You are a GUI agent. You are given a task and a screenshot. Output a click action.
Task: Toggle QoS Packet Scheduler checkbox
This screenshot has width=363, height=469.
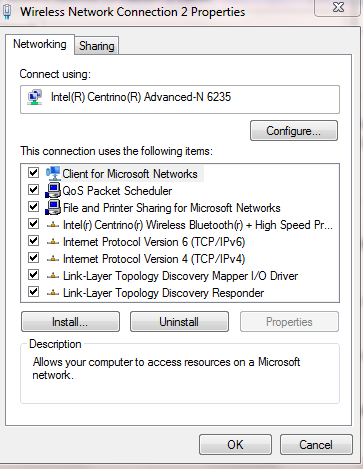click(33, 190)
